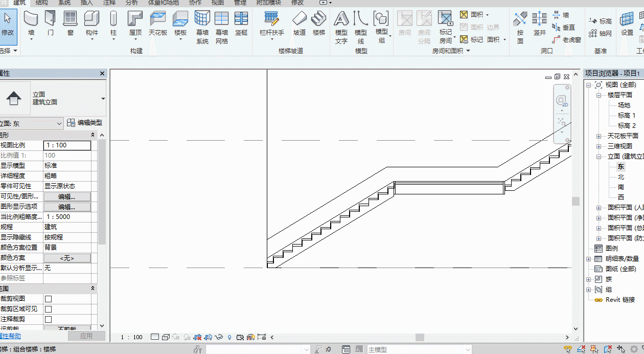This screenshot has width=644, height=354.
Task: Select the Level (标高) datum tool
Action: [x=600, y=21]
